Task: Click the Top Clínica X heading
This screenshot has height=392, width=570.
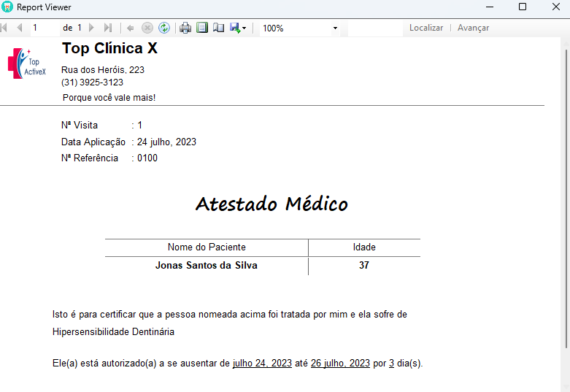Action: [109, 48]
